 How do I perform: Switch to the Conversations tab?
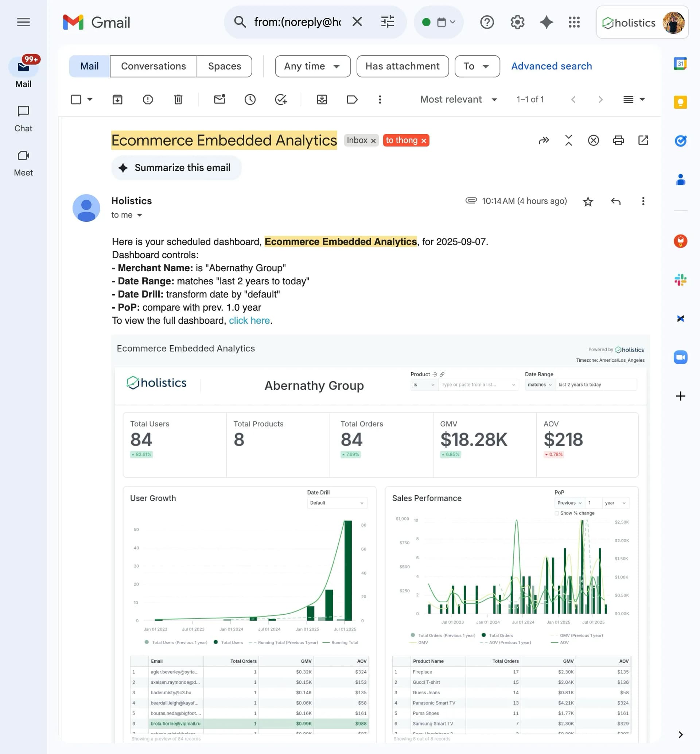click(x=153, y=66)
